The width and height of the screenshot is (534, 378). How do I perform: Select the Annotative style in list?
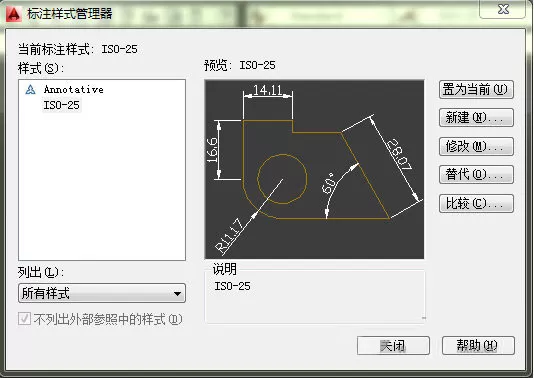click(x=74, y=90)
